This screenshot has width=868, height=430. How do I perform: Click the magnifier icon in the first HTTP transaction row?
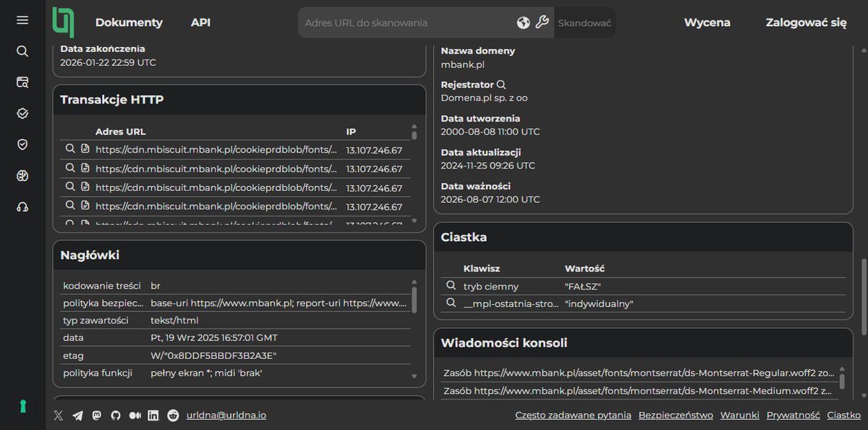70,149
